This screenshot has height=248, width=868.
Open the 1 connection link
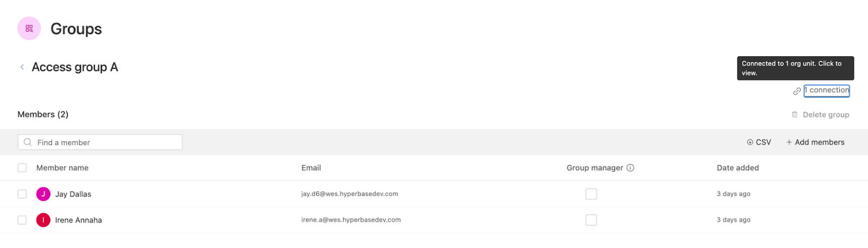pyautogui.click(x=827, y=90)
